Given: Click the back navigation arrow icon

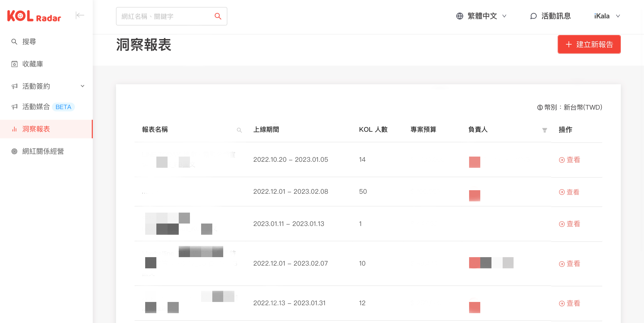Looking at the screenshot, I should point(79,16).
